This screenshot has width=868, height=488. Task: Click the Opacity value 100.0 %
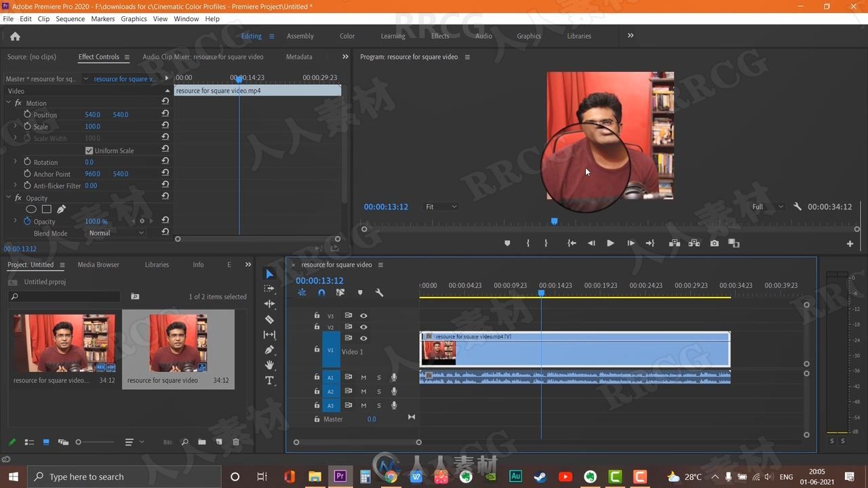click(x=96, y=222)
